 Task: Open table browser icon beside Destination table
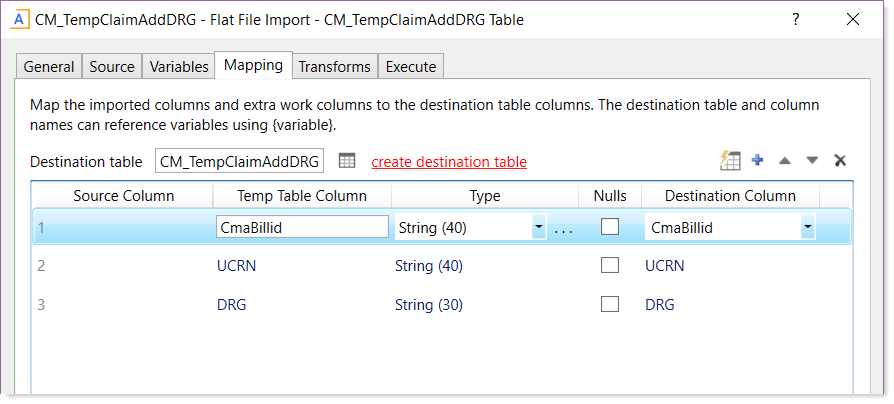click(x=347, y=161)
